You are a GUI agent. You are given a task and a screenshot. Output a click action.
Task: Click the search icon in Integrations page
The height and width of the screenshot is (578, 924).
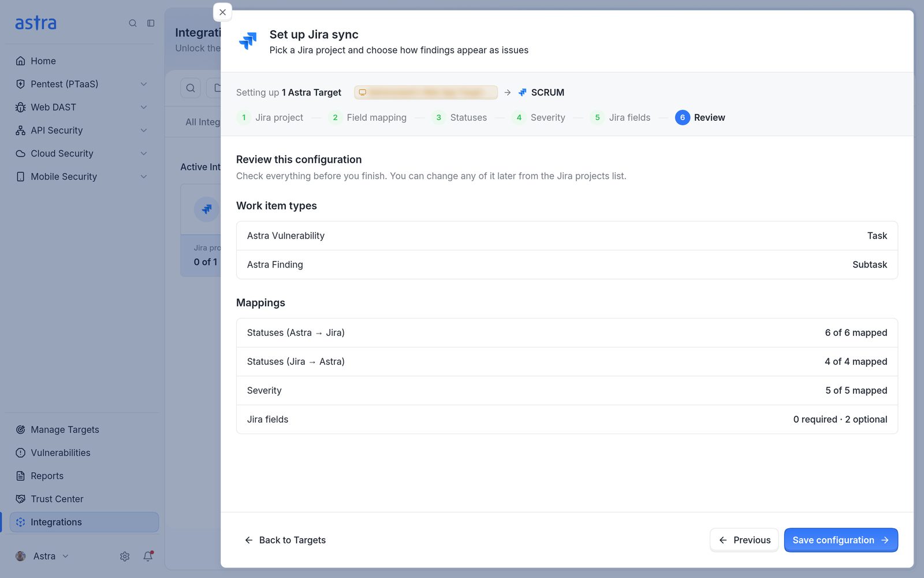point(191,88)
